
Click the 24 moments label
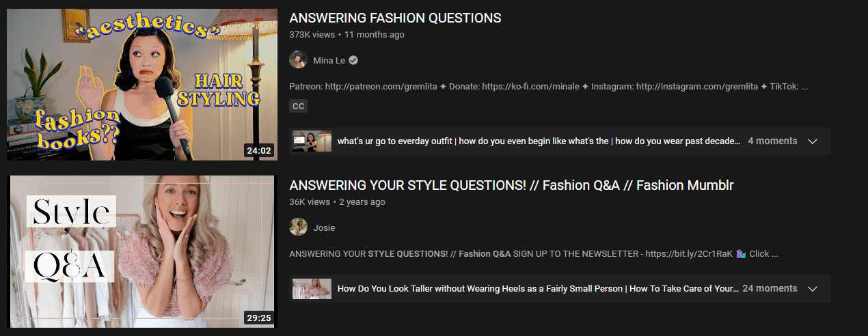coord(770,288)
